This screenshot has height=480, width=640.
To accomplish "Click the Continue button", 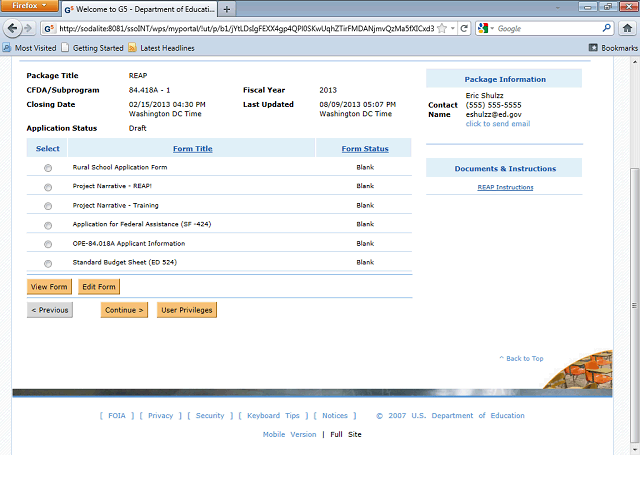I will coord(124,310).
